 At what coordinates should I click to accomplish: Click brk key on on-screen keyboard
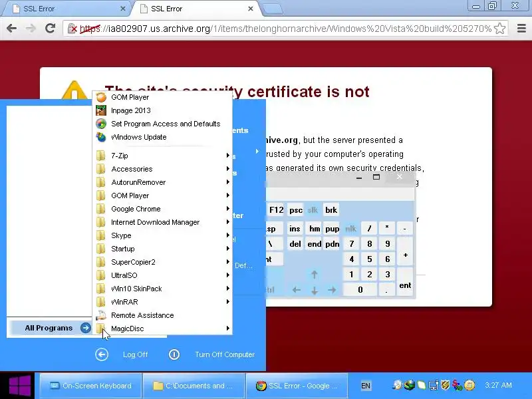click(x=331, y=210)
